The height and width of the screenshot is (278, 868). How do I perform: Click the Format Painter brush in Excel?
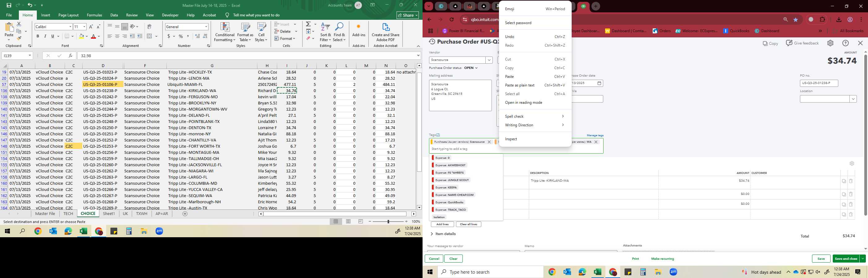click(19, 38)
